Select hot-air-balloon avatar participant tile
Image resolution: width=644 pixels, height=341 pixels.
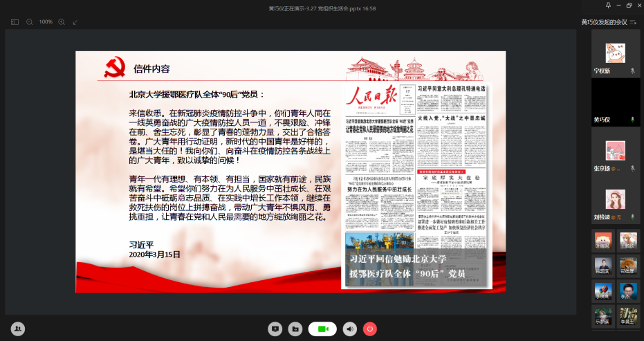(603, 291)
